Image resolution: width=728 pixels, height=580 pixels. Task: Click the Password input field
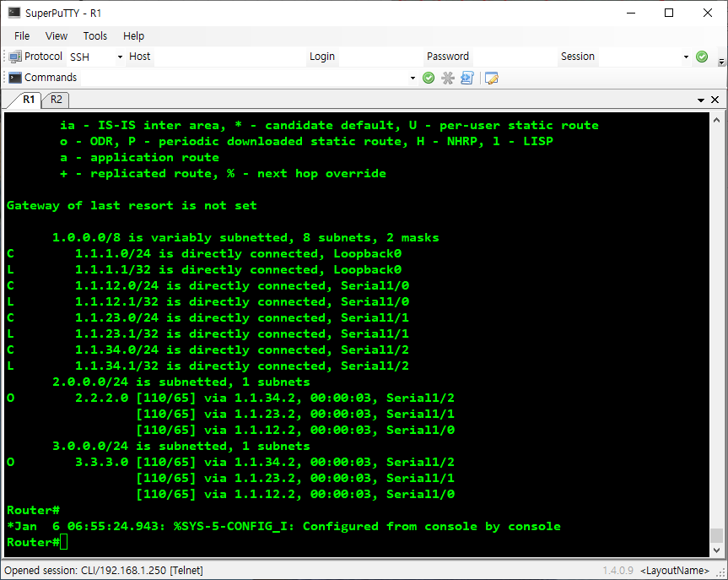514,57
